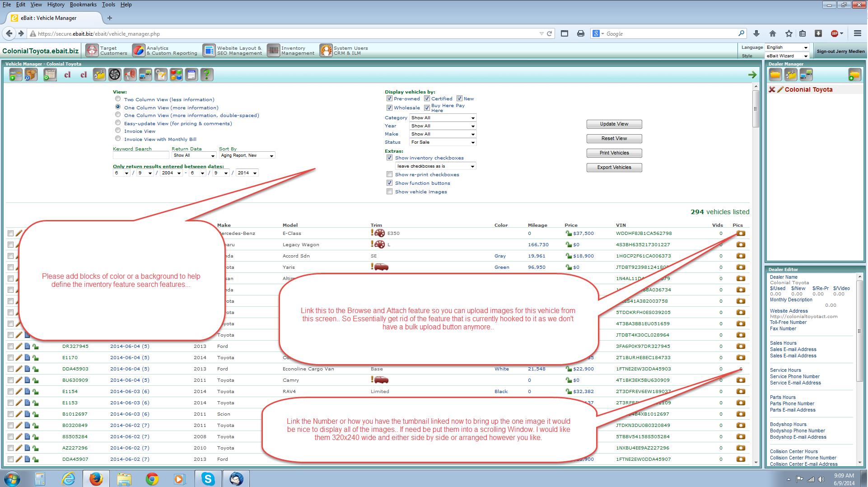The width and height of the screenshot is (868, 487).
Task: Select Easy-update View radio button
Action: [118, 123]
